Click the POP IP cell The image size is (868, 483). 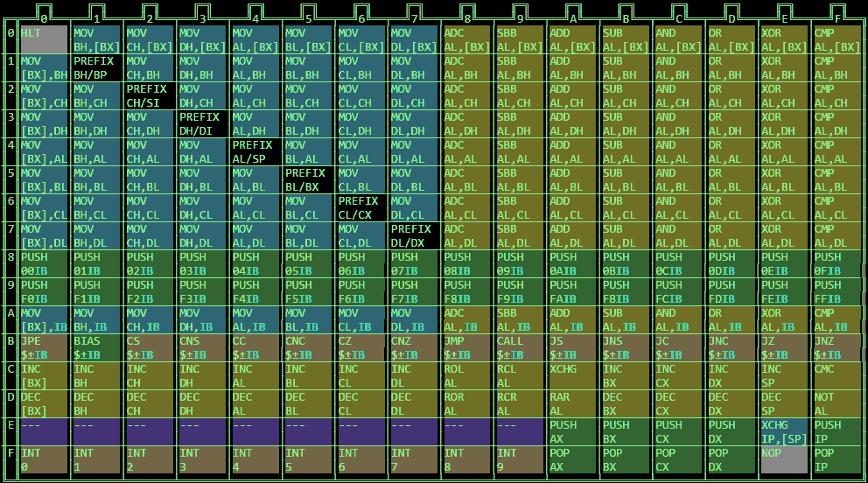tap(837, 459)
